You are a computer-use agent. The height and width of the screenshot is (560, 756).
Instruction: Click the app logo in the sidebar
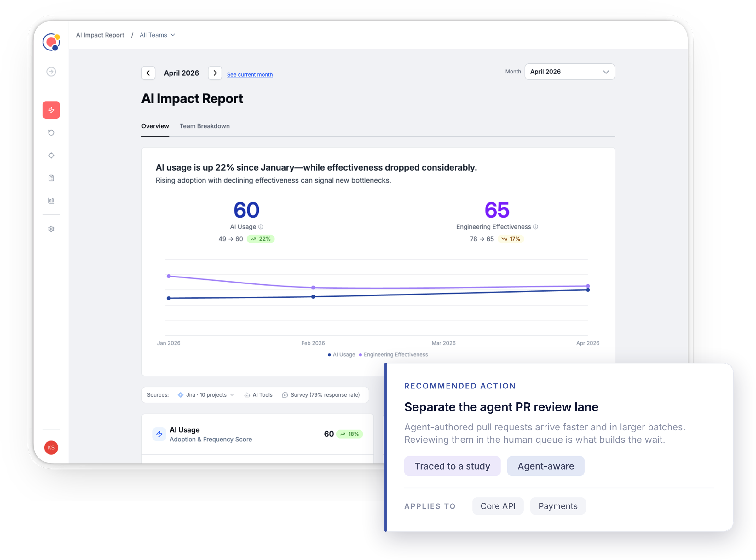pos(51,42)
